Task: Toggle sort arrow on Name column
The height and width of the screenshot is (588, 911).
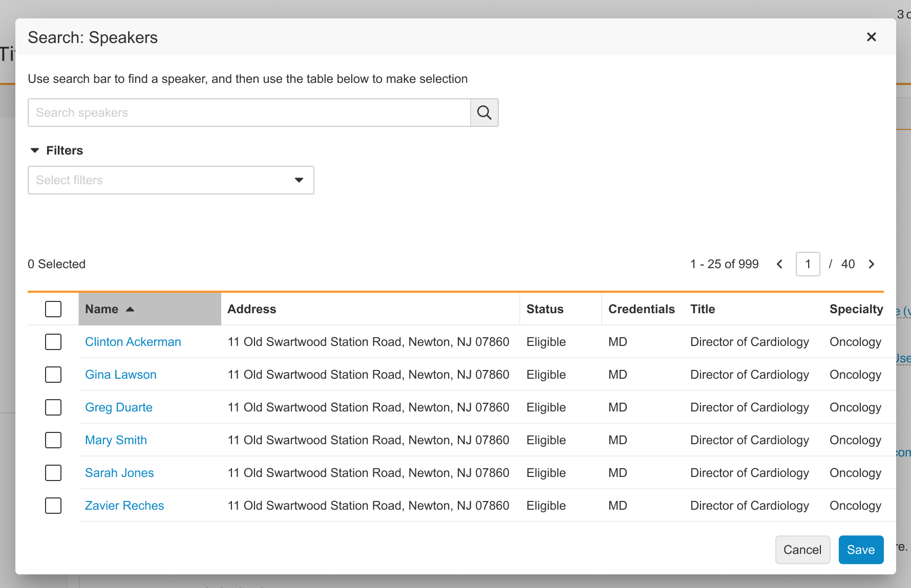Action: click(x=130, y=309)
